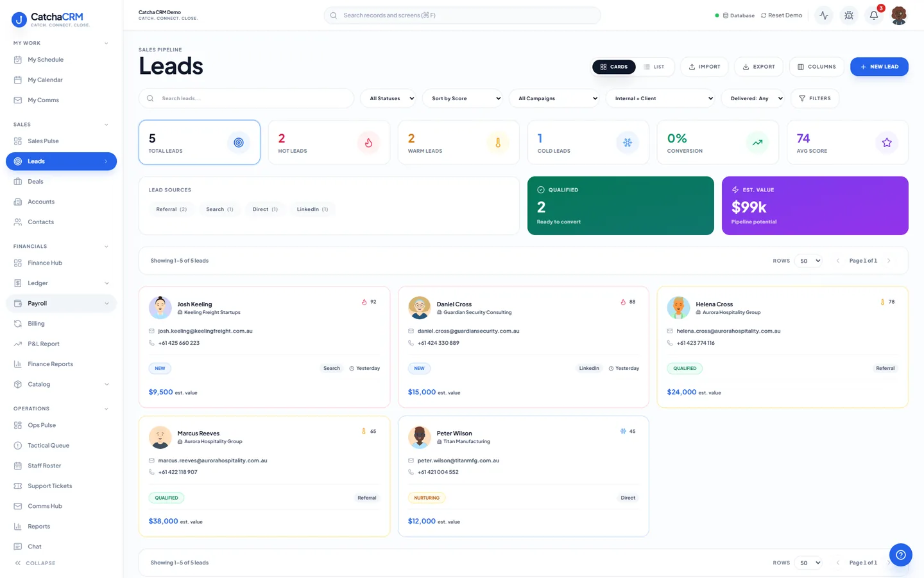Click Peter Wilson's avatar
The image size is (924, 578).
[x=420, y=437]
